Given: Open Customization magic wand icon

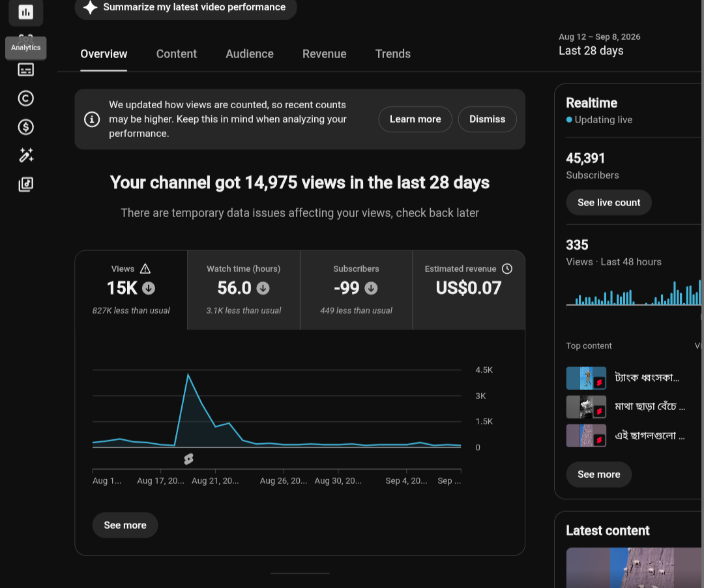Looking at the screenshot, I should (25, 155).
